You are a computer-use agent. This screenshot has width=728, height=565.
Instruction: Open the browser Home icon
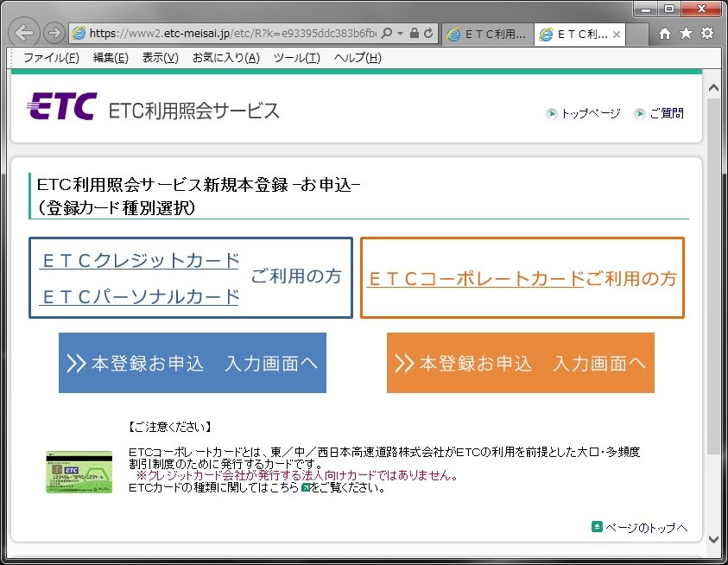click(x=665, y=33)
